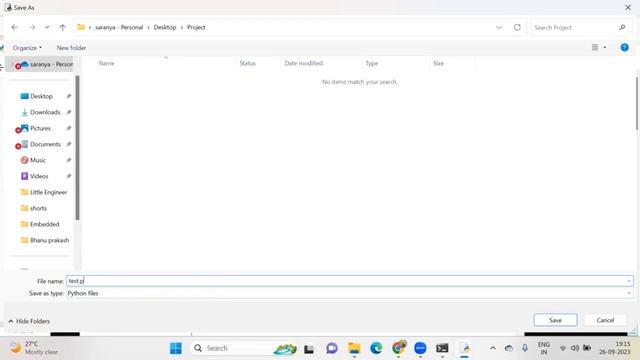Close the Save As dialog
This screenshot has width=640, height=360.
(x=628, y=7)
